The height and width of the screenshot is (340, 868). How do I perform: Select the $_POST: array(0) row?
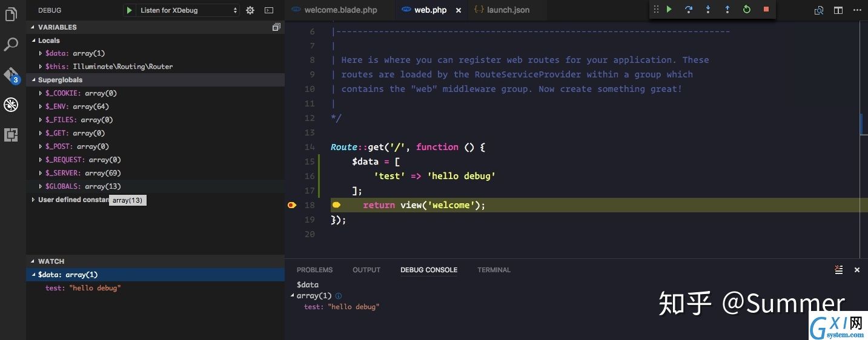point(155,146)
